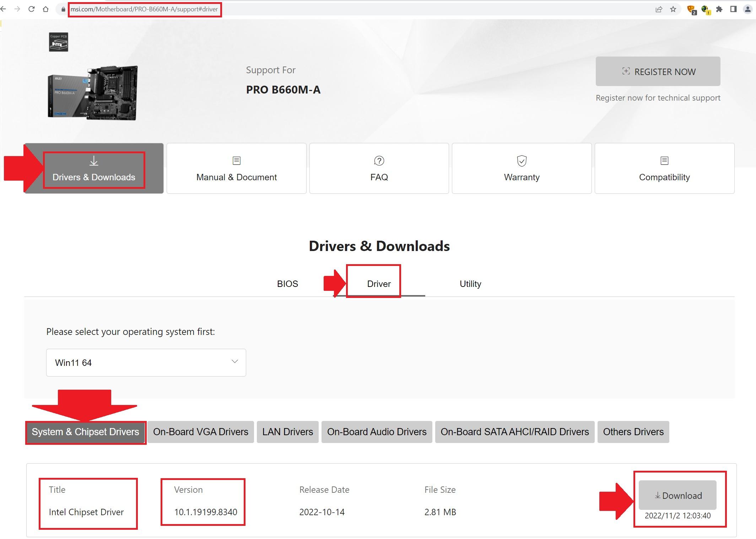Click the address bar URL
756x539 pixels.
[144, 9]
